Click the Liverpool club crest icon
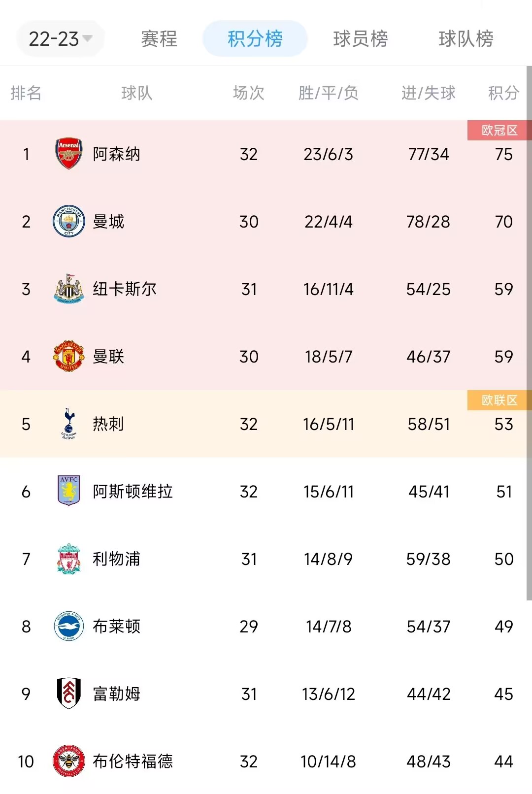532x794 pixels. click(69, 559)
